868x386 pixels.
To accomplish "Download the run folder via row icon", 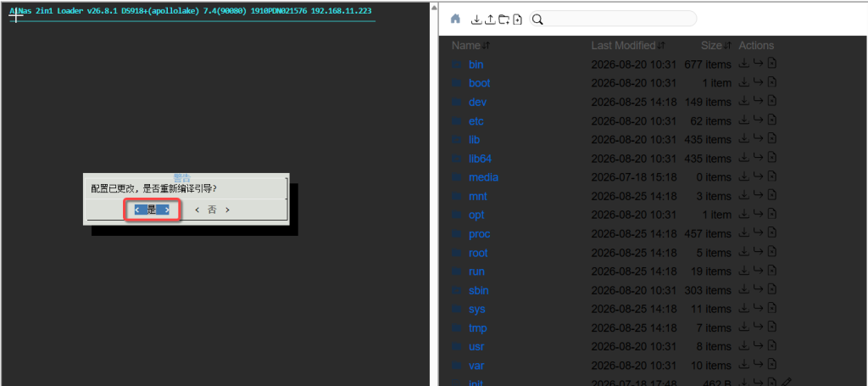I will coord(744,271).
